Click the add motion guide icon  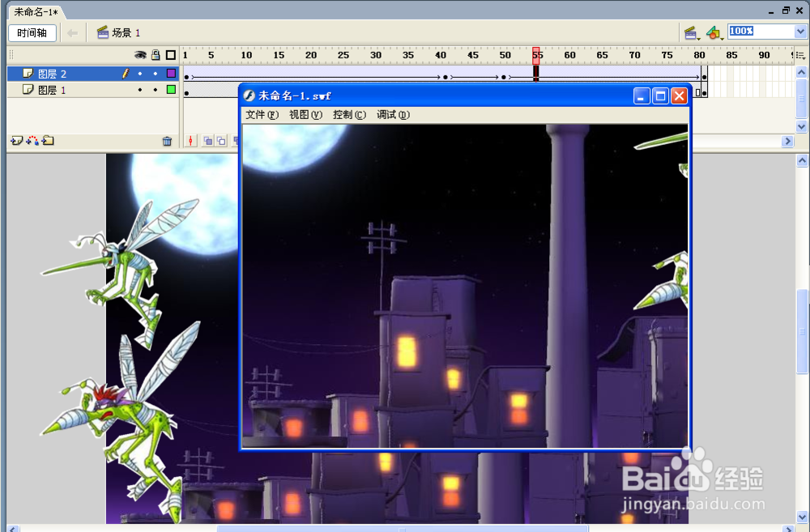click(32, 140)
